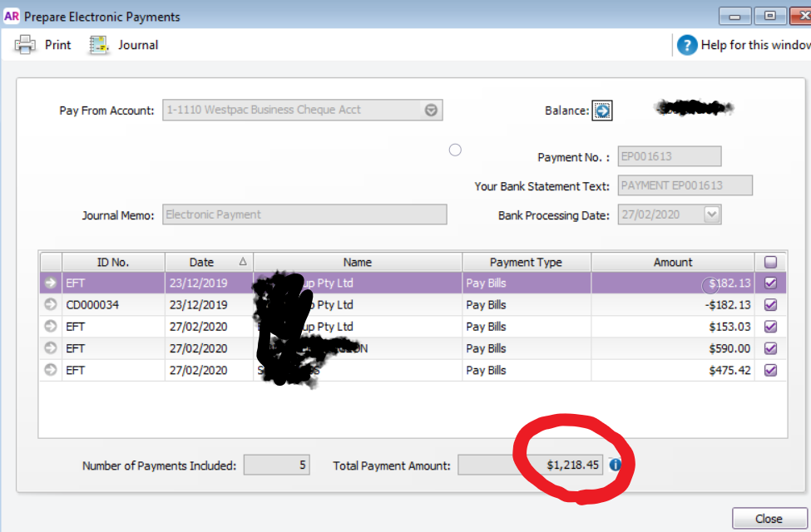This screenshot has height=532, width=811.
Task: Click the Payment Type column header
Action: (526, 262)
